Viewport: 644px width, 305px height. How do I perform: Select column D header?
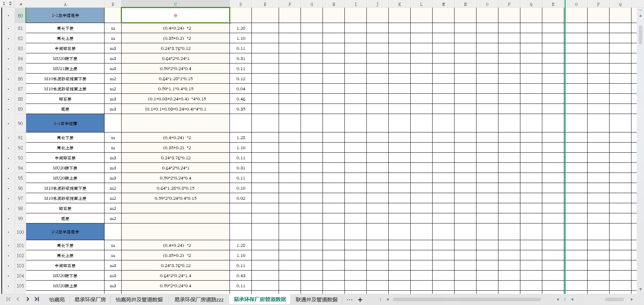(x=241, y=4)
